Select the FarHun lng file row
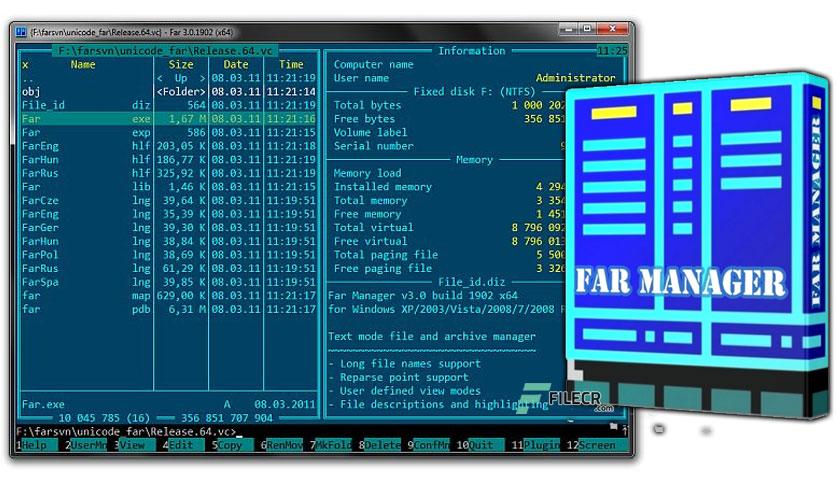 click(x=168, y=241)
